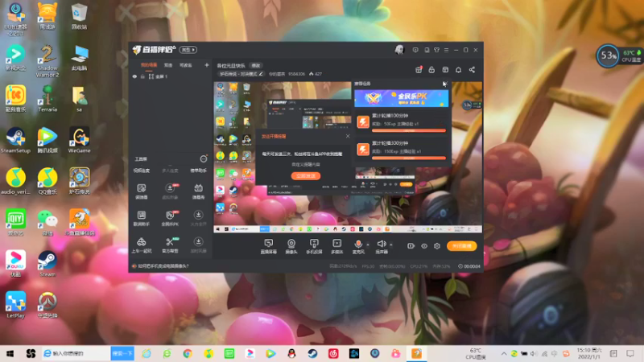Open the hamburger menu in title bar

coord(447,50)
